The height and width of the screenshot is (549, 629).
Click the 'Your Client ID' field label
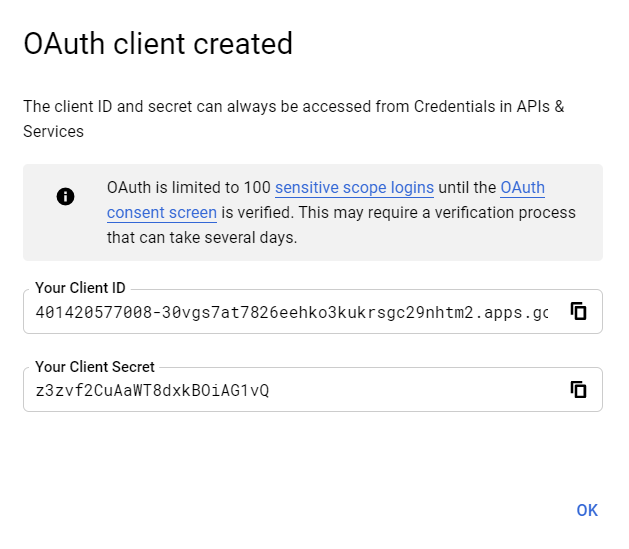[80, 288]
